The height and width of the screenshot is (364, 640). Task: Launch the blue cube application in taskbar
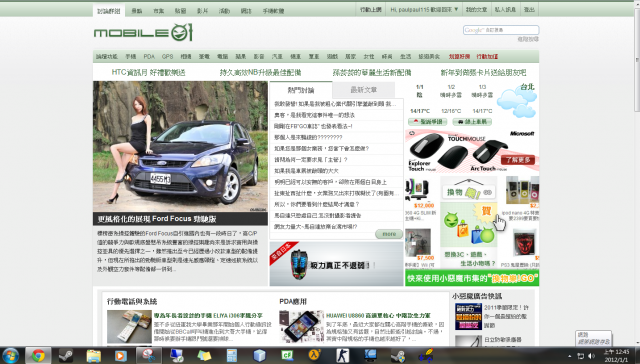(x=259, y=355)
